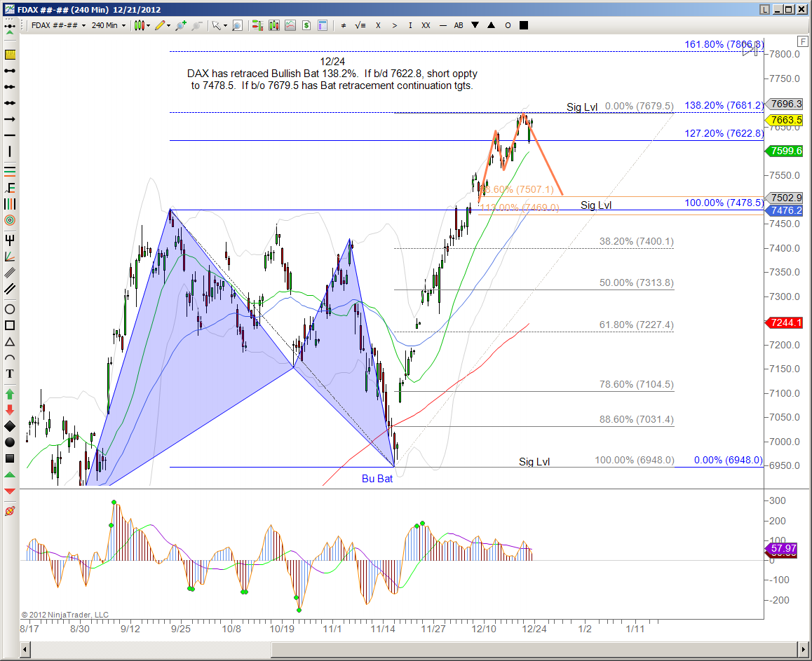Image resolution: width=812 pixels, height=661 pixels.
Task: Click the AB toolbar button
Action: pos(459,25)
